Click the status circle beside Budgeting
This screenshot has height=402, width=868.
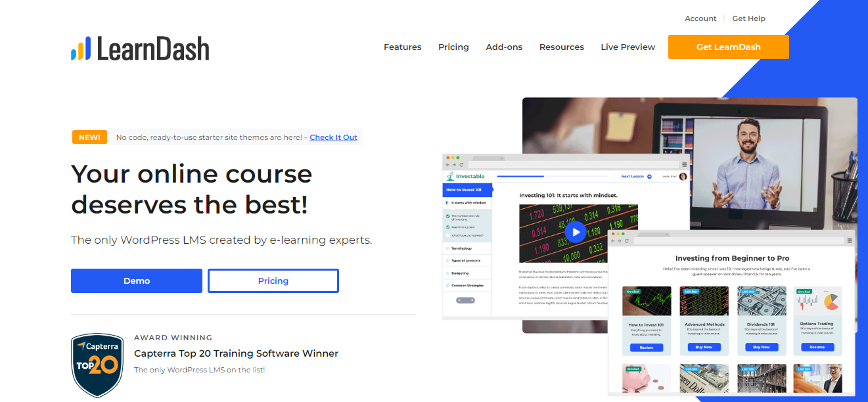[447, 273]
